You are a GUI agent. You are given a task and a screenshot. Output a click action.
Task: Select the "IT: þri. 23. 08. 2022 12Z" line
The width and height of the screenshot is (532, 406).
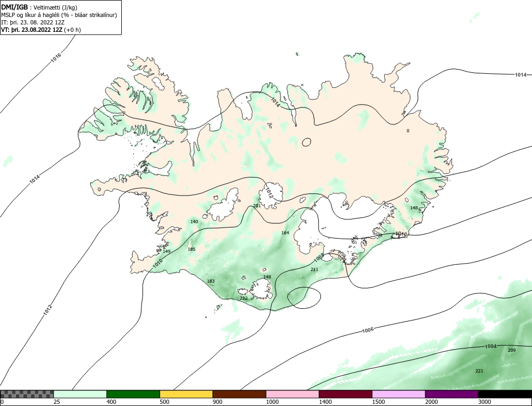[33, 22]
